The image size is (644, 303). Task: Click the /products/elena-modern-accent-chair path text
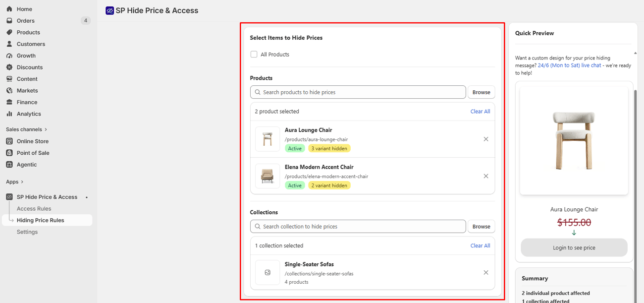coord(326,177)
